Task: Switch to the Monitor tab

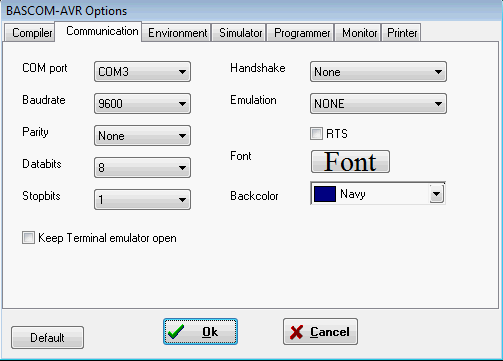Action: pos(358,33)
